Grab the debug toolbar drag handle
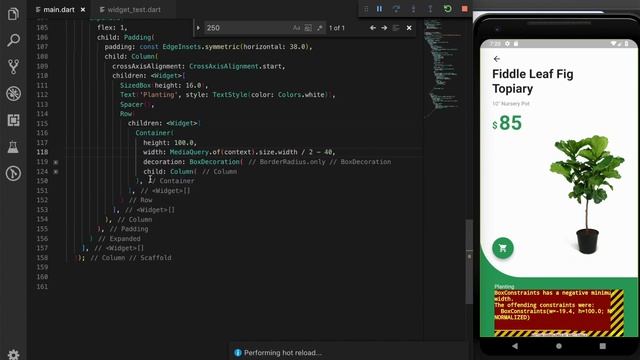640x360 pixels. pyautogui.click(x=366, y=9)
